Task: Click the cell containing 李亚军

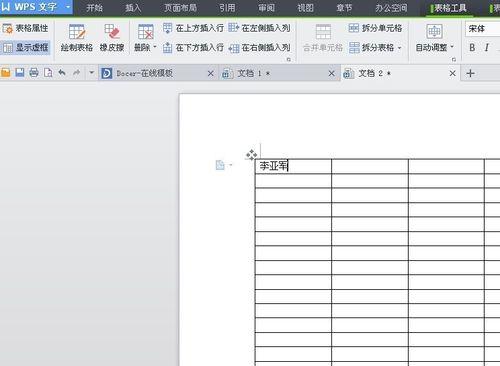Action: coord(293,166)
